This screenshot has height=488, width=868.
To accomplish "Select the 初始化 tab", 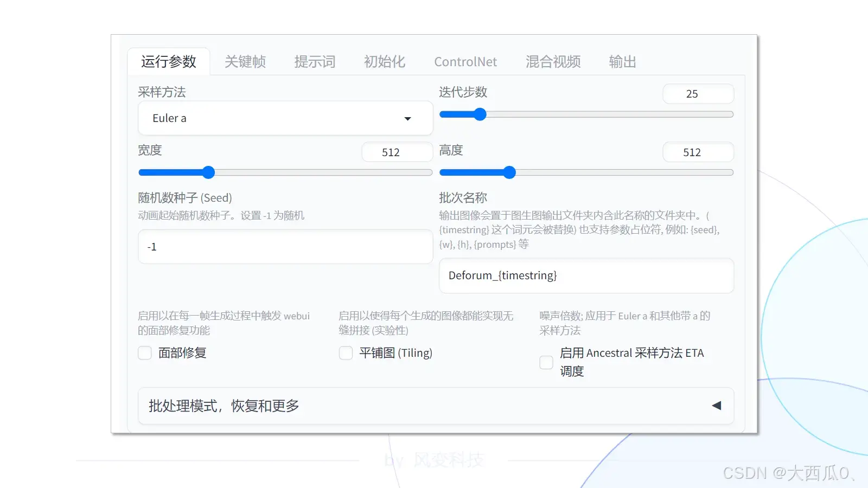I will click(x=385, y=62).
